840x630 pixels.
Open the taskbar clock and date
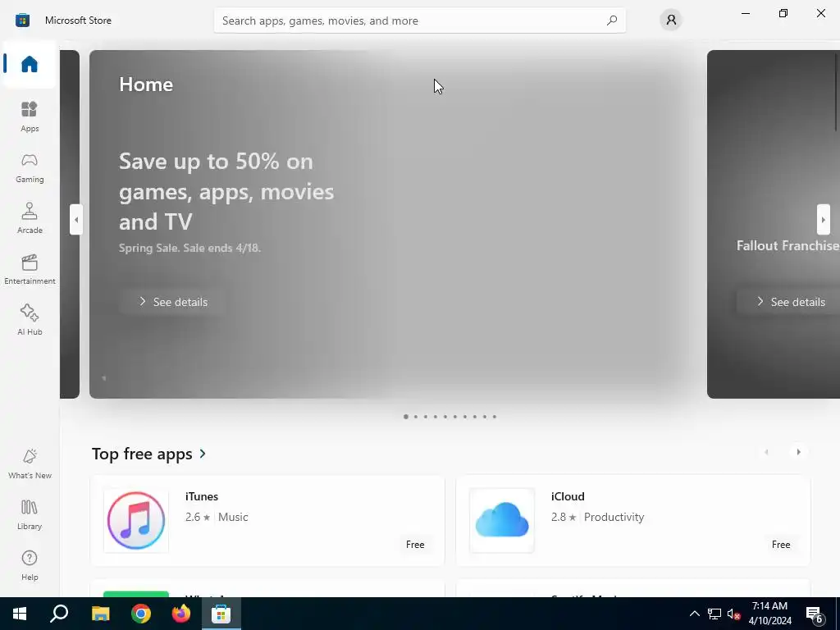click(x=769, y=614)
